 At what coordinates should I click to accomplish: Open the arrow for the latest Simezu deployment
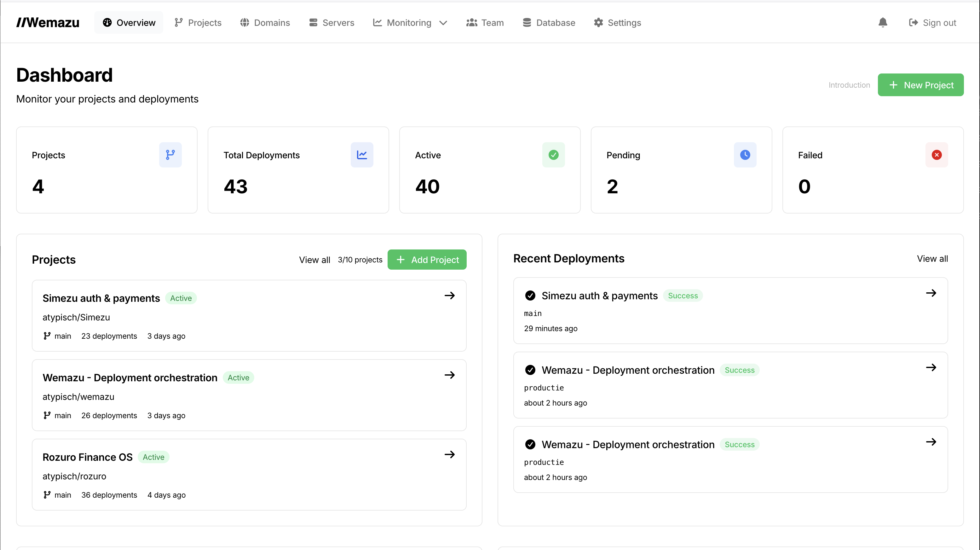931,293
